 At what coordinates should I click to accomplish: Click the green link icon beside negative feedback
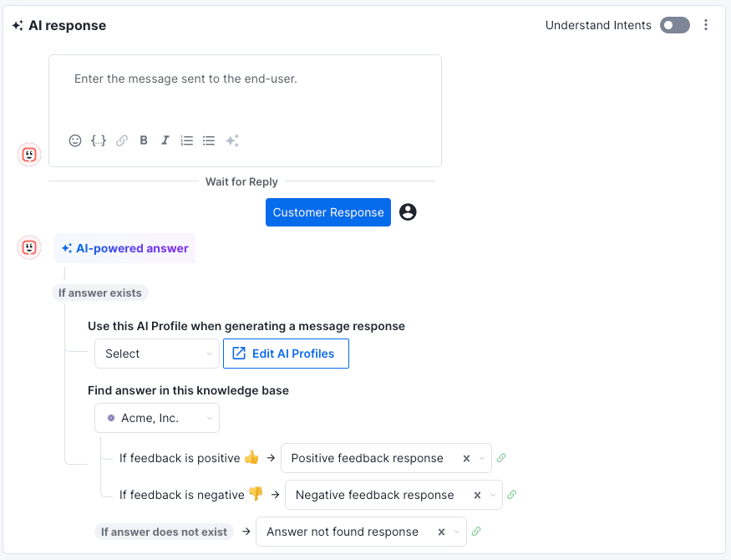click(x=511, y=495)
